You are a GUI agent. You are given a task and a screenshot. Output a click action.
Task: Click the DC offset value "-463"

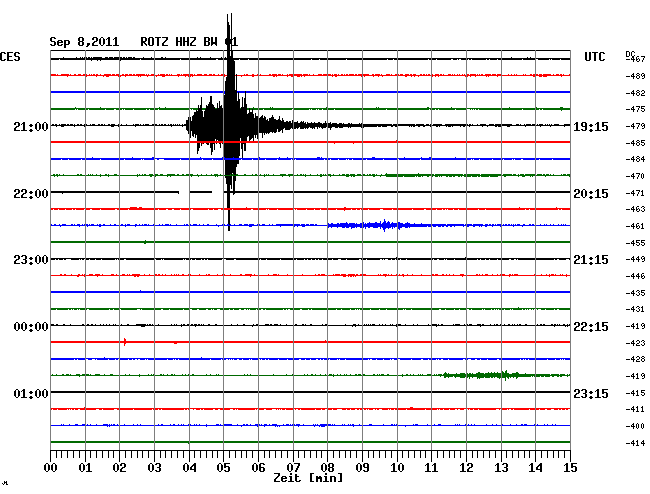pos(635,209)
